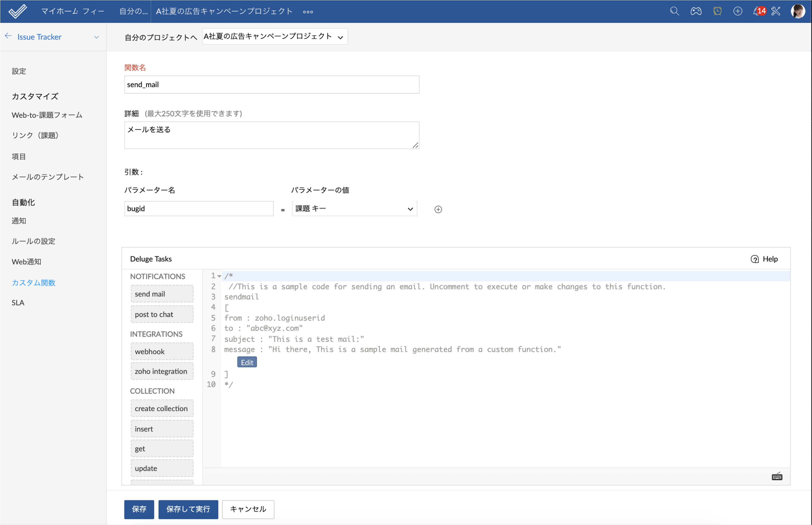
Task: Click the insert collection task
Action: (x=162, y=429)
